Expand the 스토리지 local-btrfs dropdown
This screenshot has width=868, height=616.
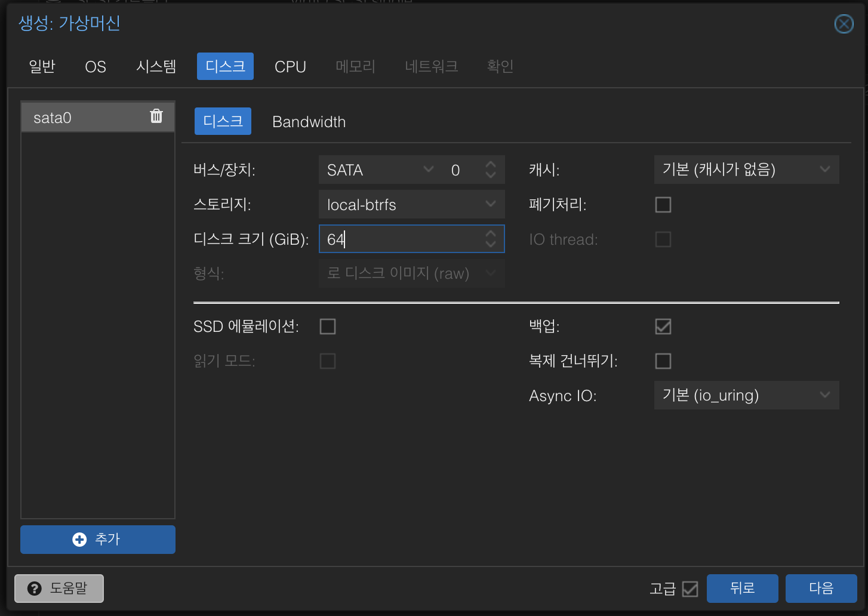412,204
